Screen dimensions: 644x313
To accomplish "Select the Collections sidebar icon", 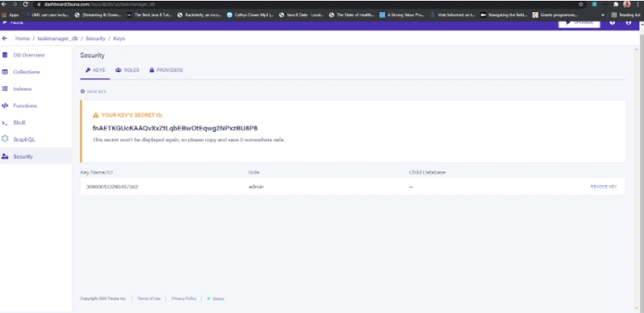I will point(5,72).
